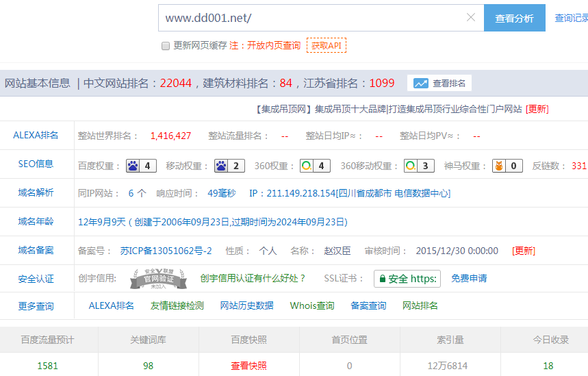Clear the URL field with the X icon

click(x=471, y=17)
